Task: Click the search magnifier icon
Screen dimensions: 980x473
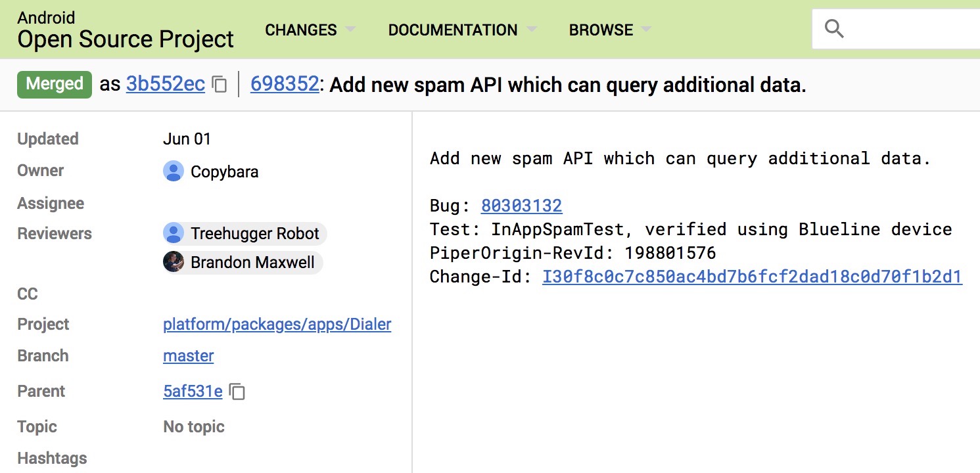Action: coord(833,29)
